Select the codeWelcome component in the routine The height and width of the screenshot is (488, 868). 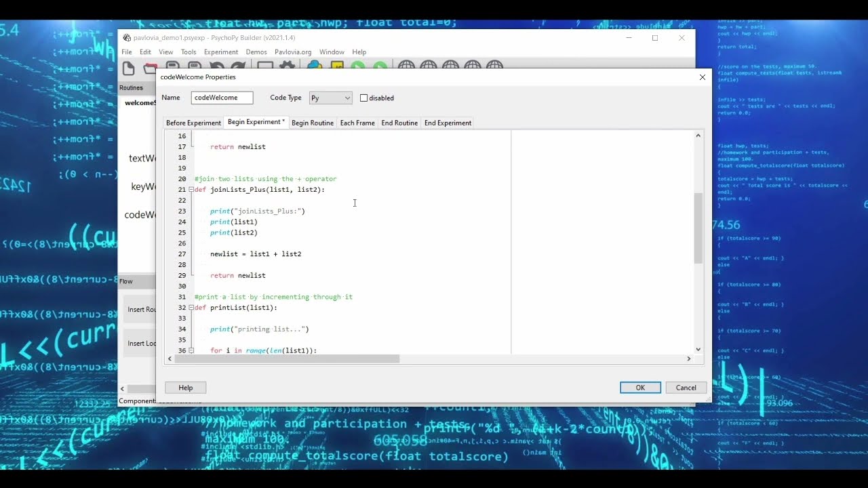(140, 215)
